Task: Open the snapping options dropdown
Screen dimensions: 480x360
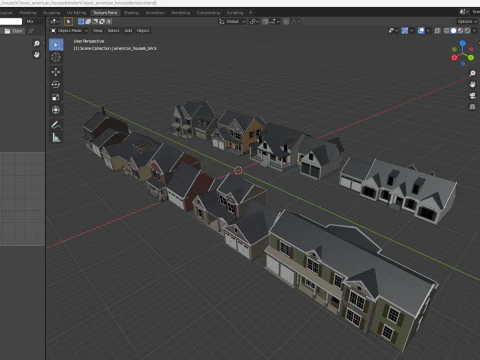Action: point(275,22)
